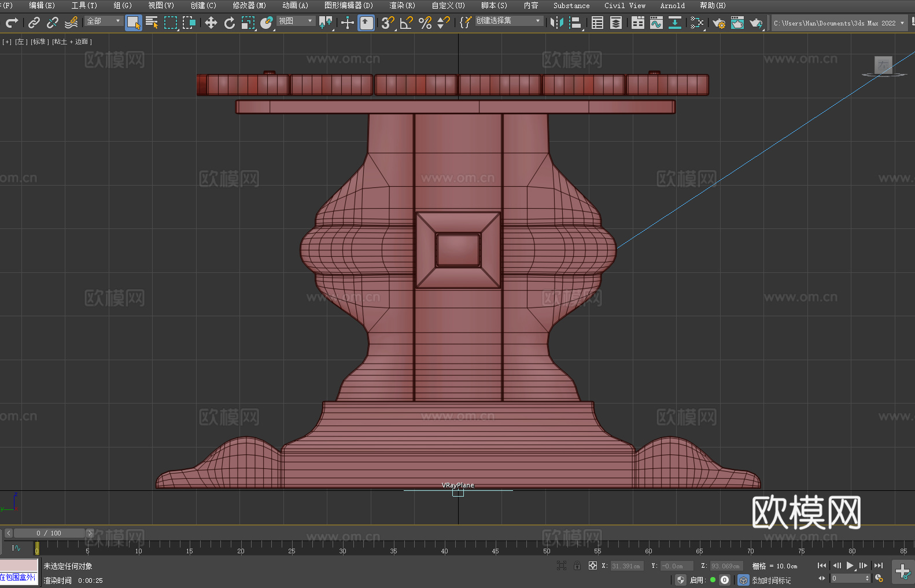
Task: Open the 帮助(H) menu
Action: 713,5
